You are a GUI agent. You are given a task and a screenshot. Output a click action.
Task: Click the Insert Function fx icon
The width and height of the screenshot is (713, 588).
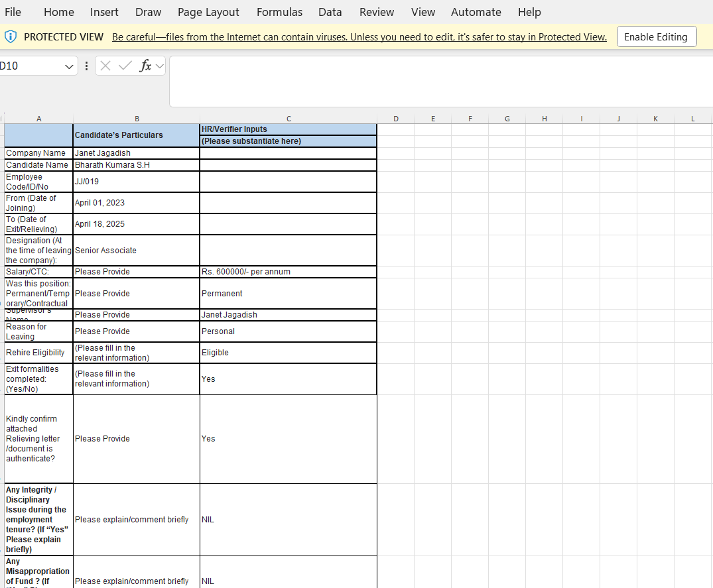click(145, 66)
